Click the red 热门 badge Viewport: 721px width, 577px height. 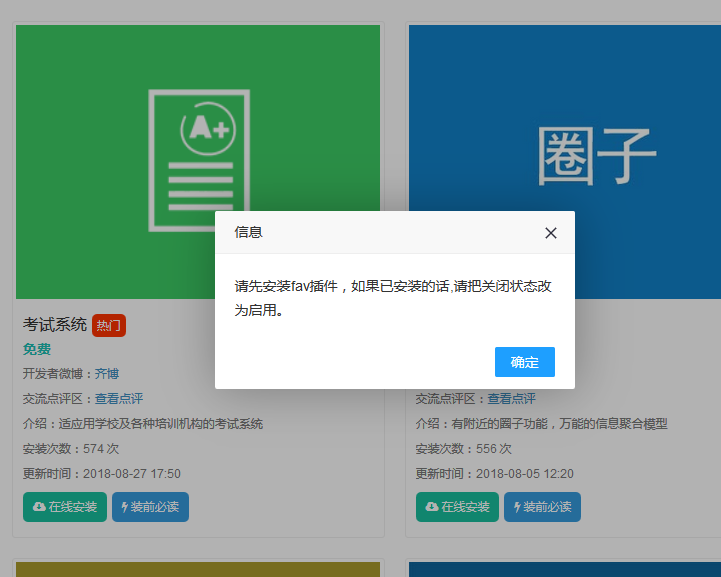109,325
